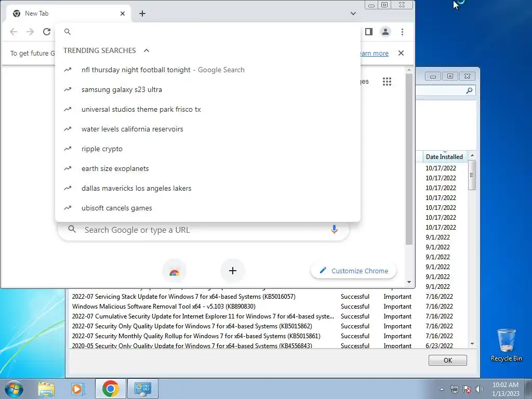This screenshot has height=399, width=532.
Task: Open the Windows Start menu
Action: (14, 389)
